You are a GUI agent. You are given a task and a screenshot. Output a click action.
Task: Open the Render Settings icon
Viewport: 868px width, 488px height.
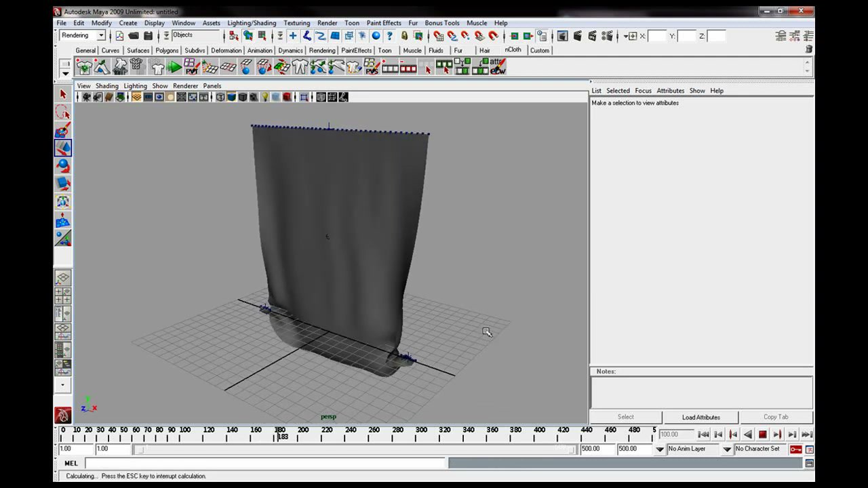[607, 36]
